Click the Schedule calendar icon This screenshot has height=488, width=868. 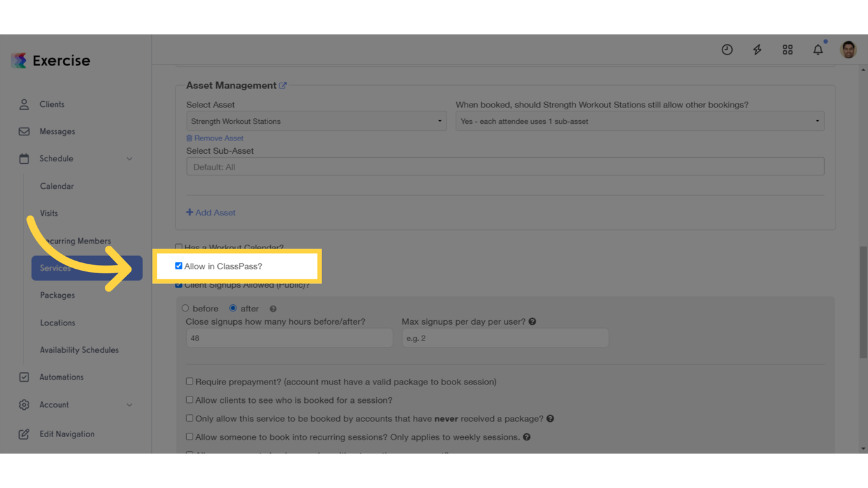[24, 159]
